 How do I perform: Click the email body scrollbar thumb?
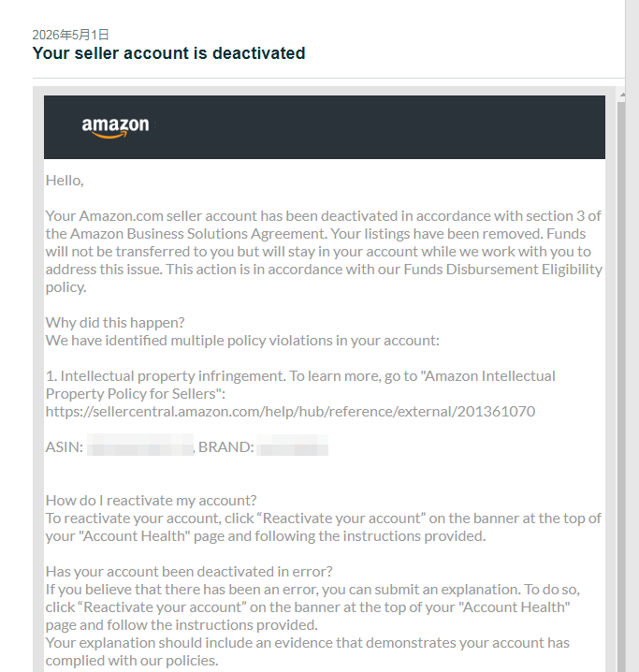(x=621, y=386)
